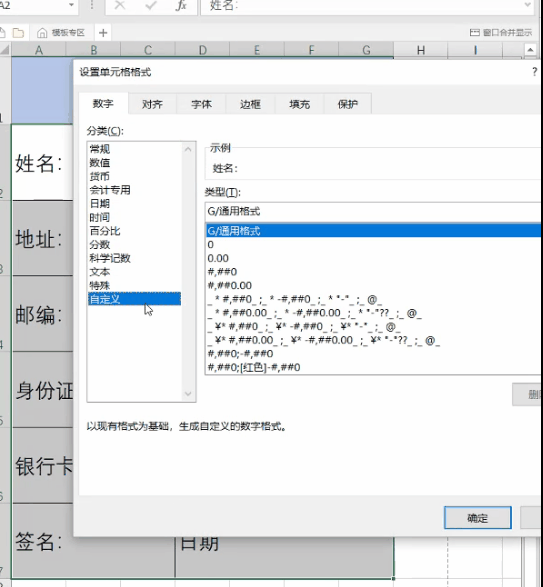Screen dimensions: 543x587
Task: Open the 边框 tab
Action: pos(250,104)
